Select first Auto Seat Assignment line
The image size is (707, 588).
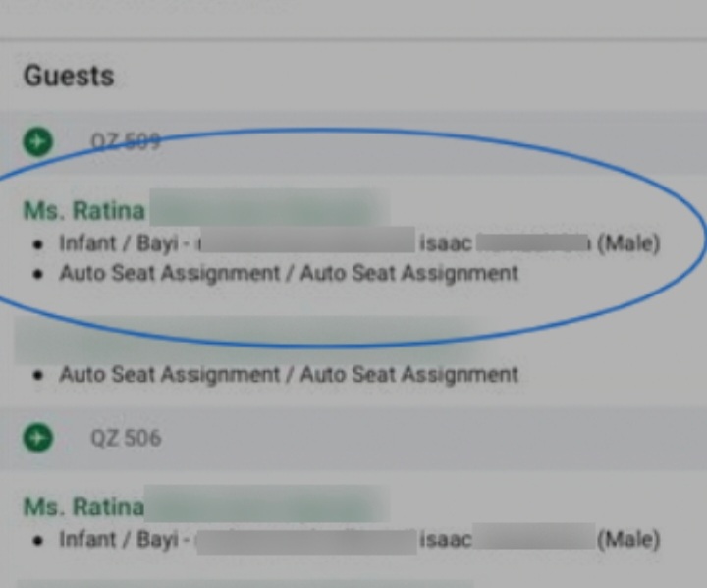pos(288,273)
